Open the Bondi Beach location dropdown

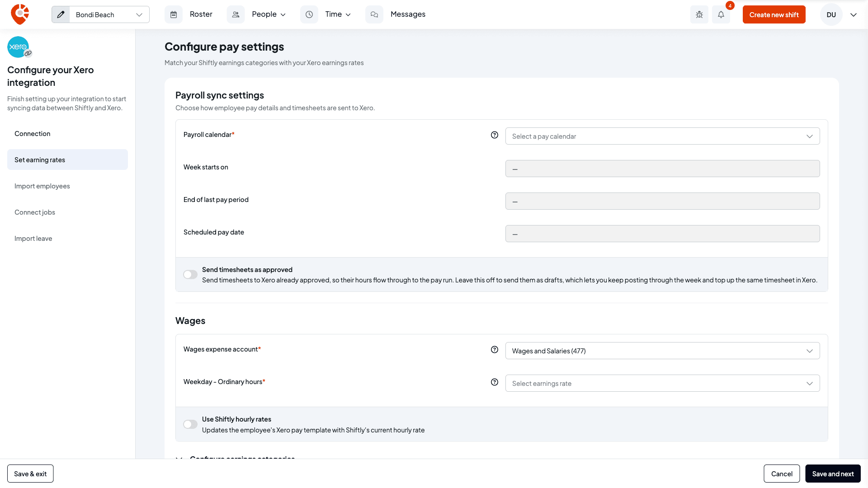[109, 14]
